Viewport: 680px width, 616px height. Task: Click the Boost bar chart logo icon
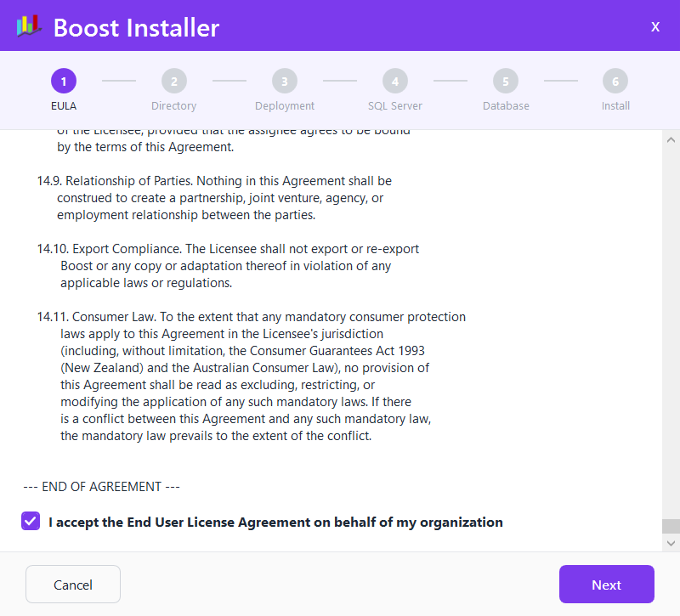(29, 26)
